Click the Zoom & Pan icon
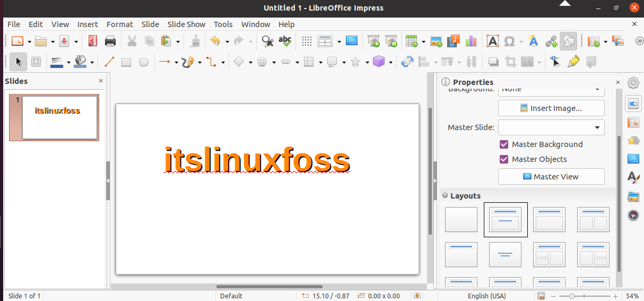 [36, 62]
